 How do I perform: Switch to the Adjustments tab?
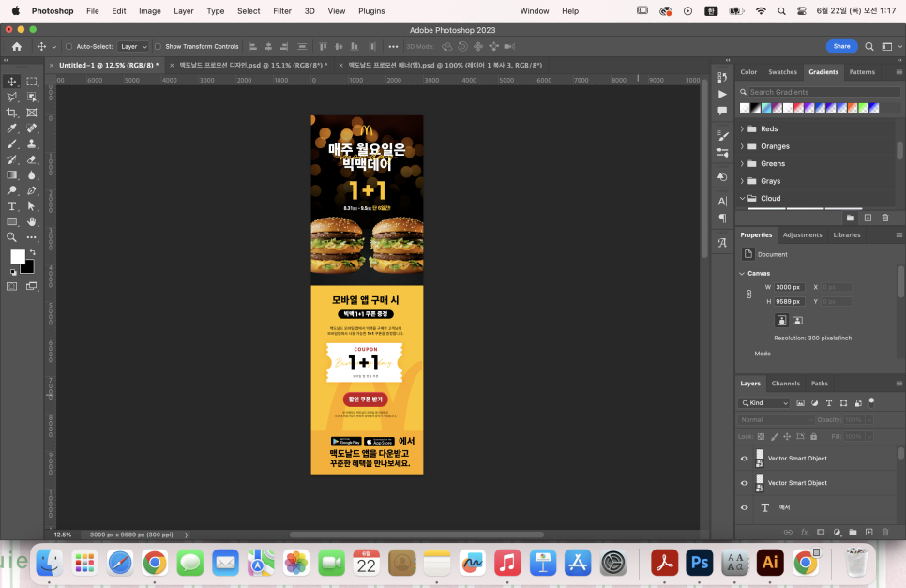(802, 235)
